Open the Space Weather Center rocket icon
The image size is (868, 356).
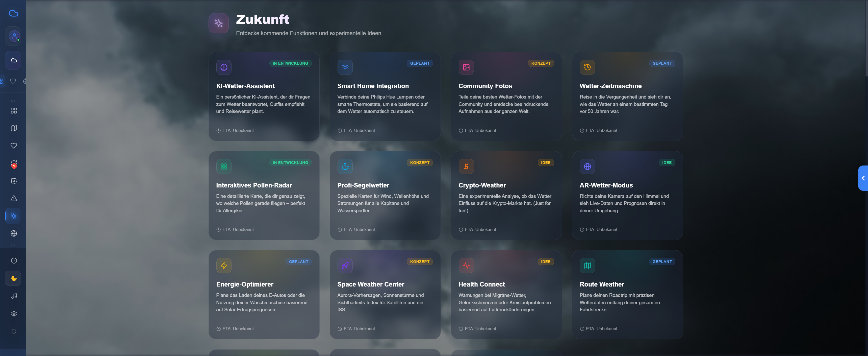point(345,265)
